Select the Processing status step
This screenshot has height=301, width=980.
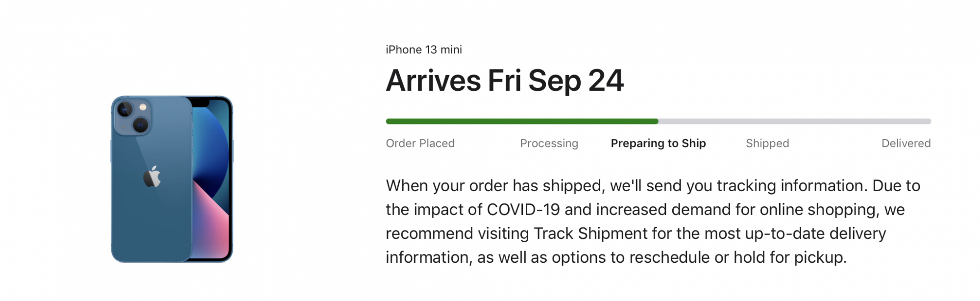point(549,143)
